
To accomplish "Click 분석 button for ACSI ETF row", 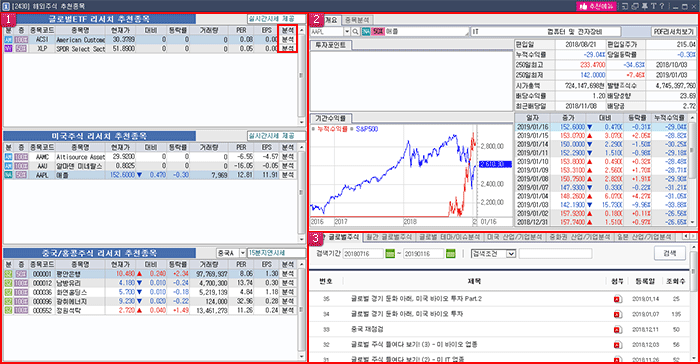I will (288, 40).
